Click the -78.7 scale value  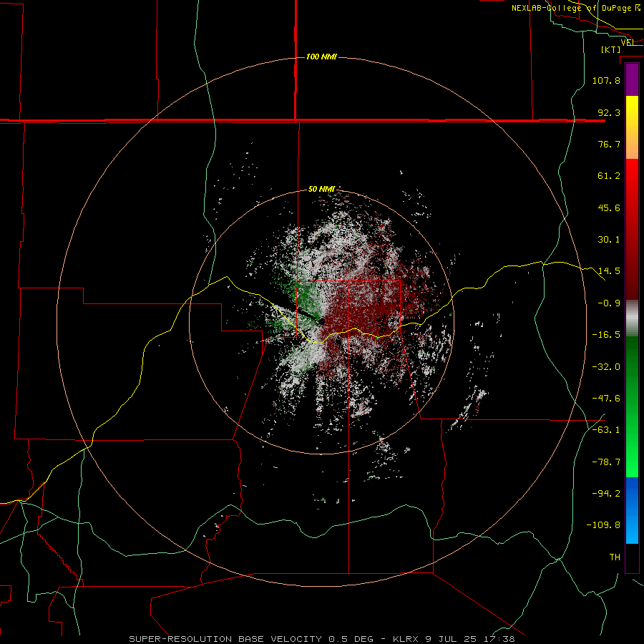[606, 462]
